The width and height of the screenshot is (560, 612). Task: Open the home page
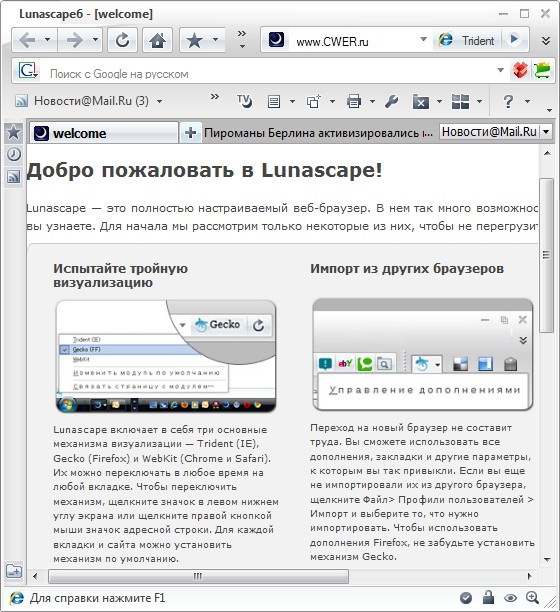point(157,40)
